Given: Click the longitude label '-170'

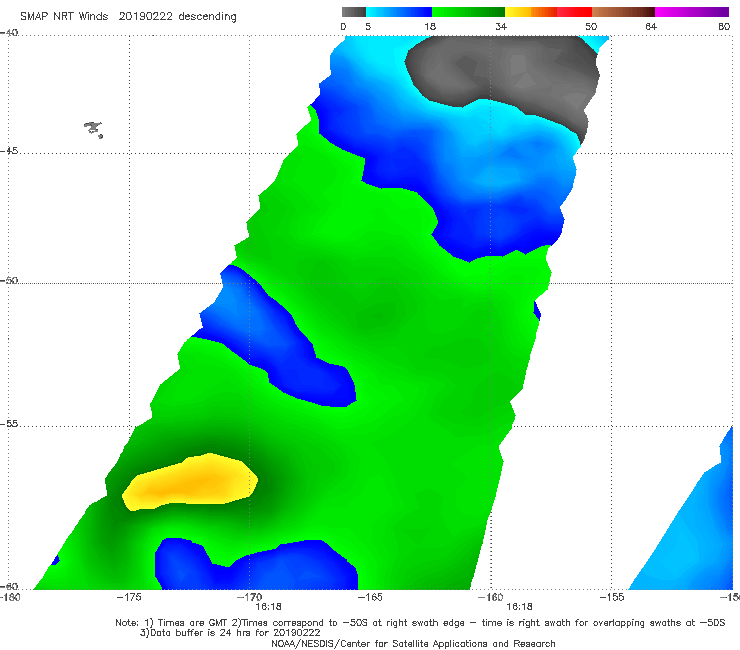Looking at the screenshot, I should 250,597.
